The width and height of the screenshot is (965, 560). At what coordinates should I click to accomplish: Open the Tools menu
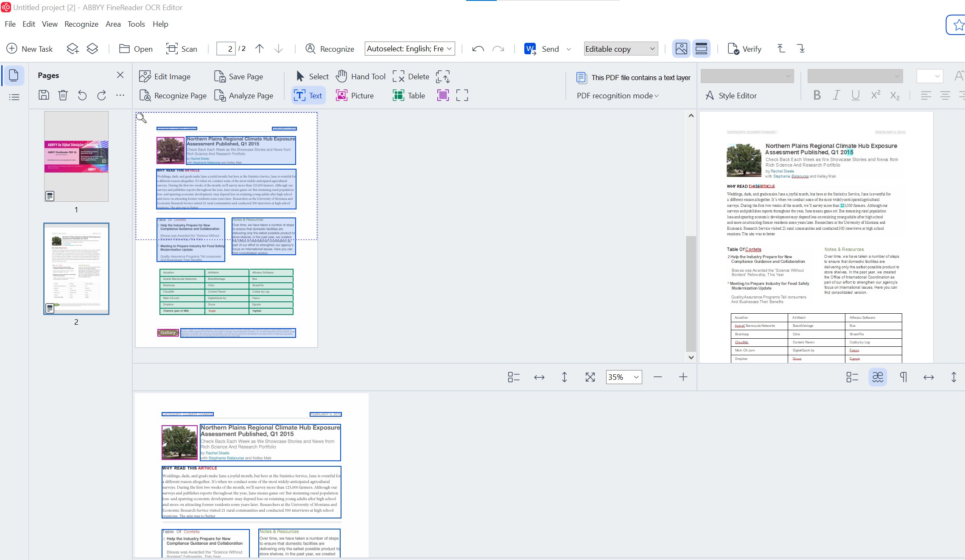(136, 24)
